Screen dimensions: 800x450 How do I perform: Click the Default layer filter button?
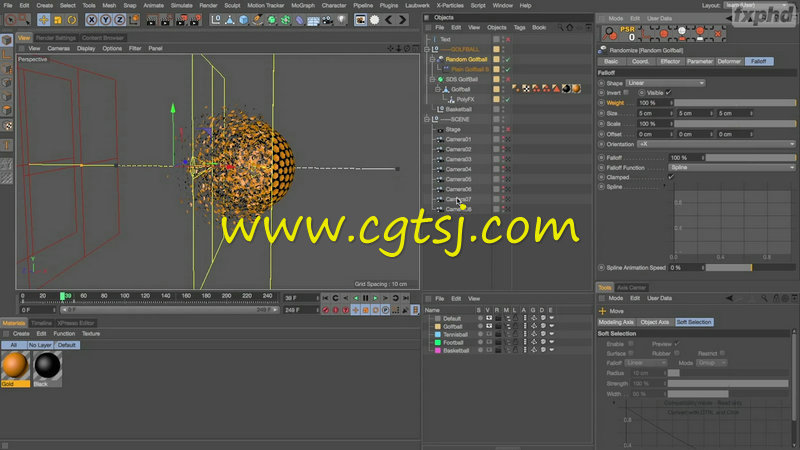[66, 345]
